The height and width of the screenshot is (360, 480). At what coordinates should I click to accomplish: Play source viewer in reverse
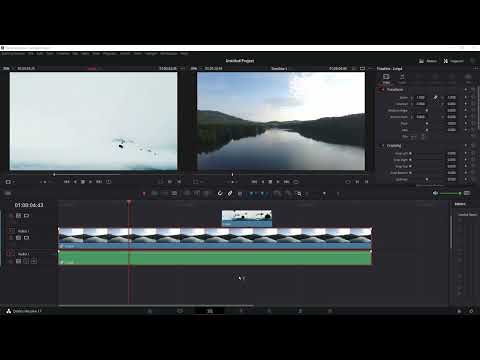pos(75,182)
